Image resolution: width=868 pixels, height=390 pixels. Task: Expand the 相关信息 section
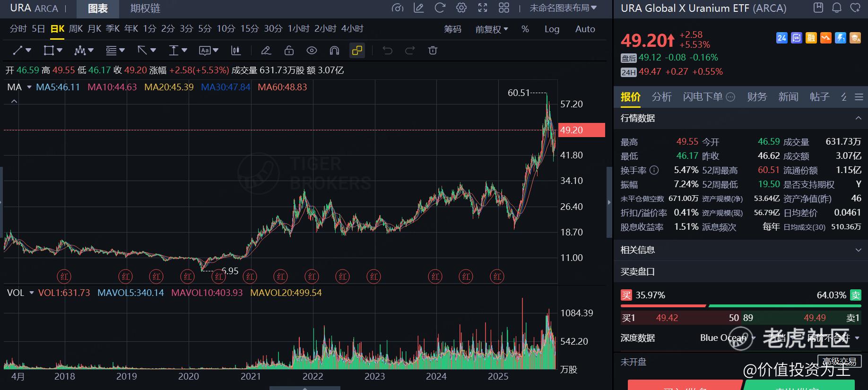pyautogui.click(x=859, y=250)
